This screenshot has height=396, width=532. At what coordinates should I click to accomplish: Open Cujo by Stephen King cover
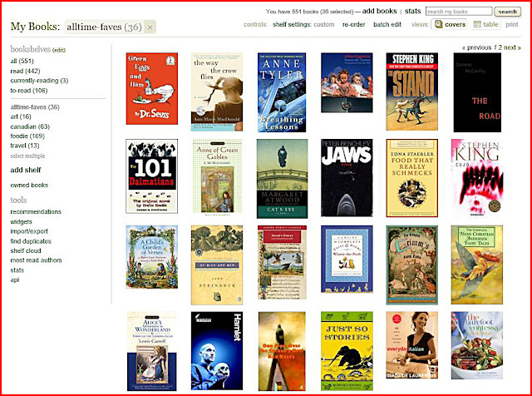[477, 178]
